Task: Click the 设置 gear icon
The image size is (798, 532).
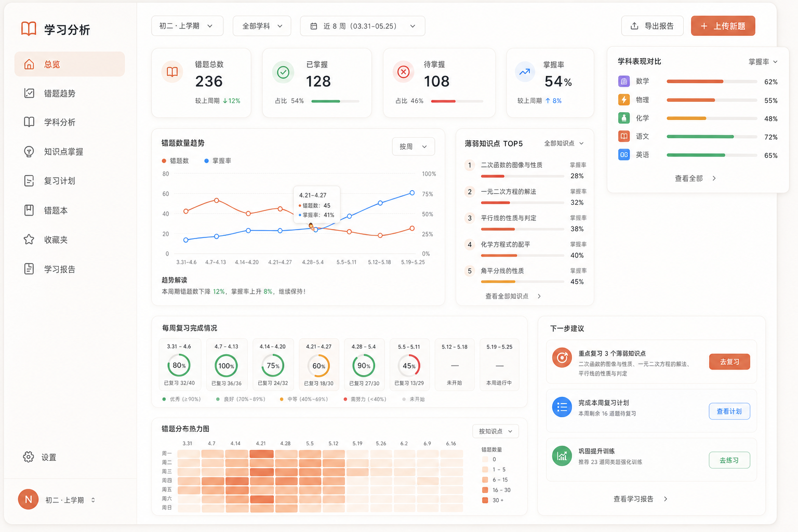Action: pos(29,457)
